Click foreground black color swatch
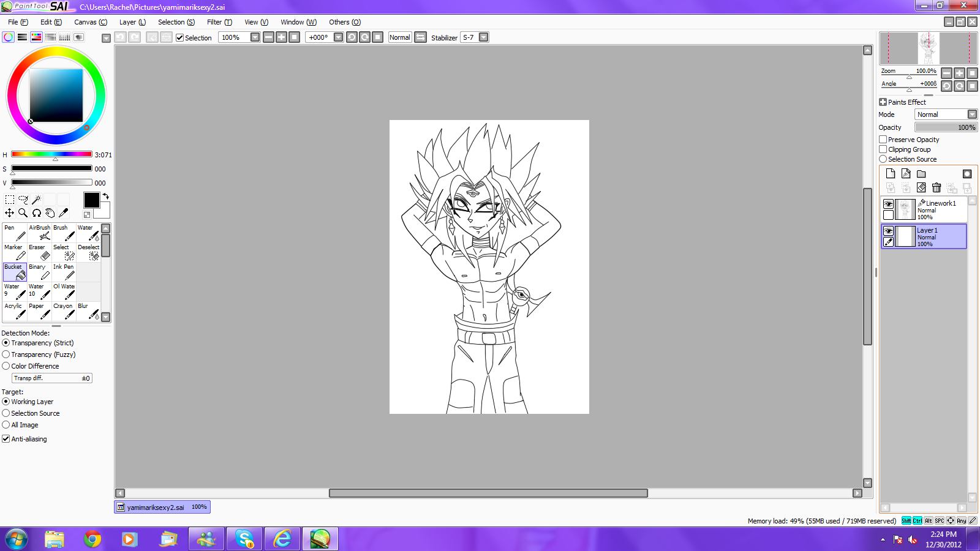Image resolution: width=980 pixels, height=551 pixels. 91,200
